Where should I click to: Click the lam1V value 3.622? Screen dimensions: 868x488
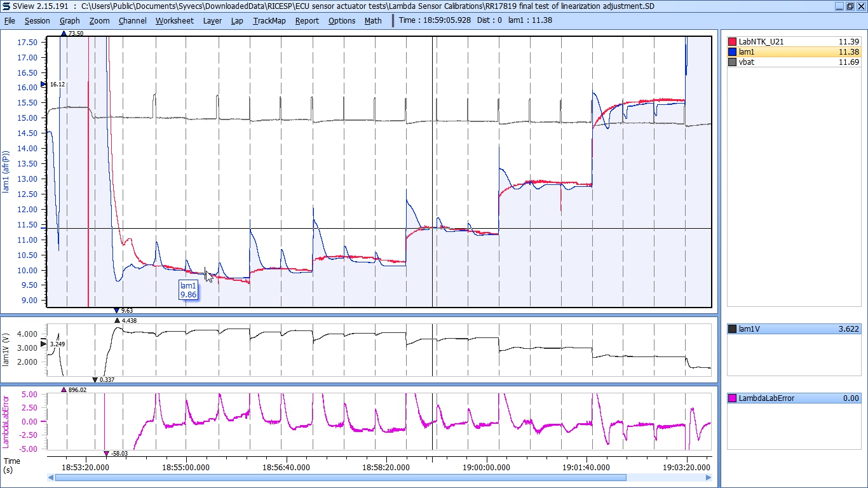click(x=849, y=329)
